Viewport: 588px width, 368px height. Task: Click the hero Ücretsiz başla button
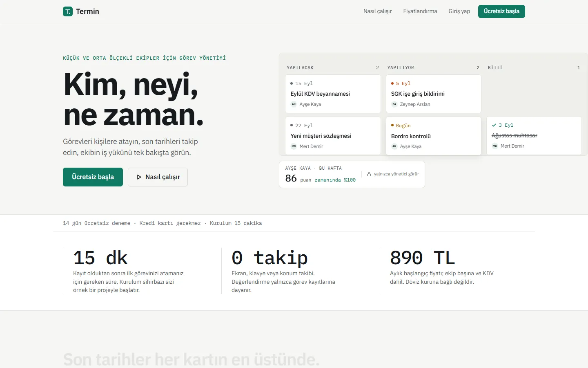point(93,177)
